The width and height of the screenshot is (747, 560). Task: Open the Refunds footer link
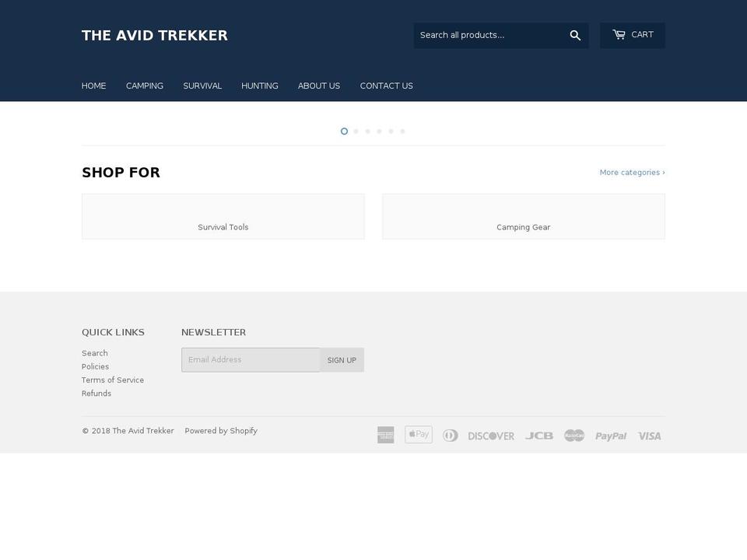tap(96, 394)
